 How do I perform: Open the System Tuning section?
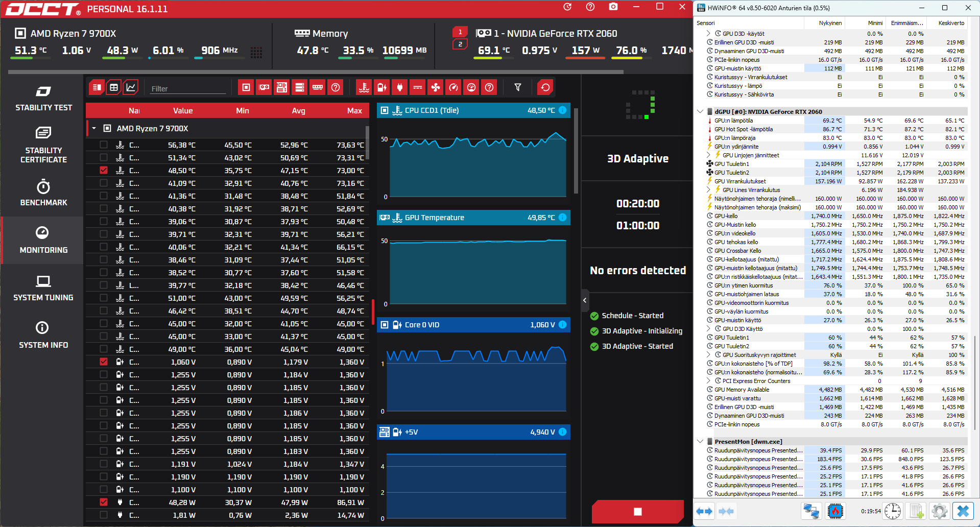click(x=43, y=288)
